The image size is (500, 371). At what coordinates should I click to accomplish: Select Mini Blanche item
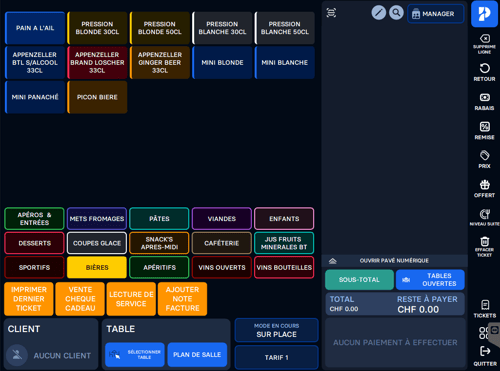point(285,63)
